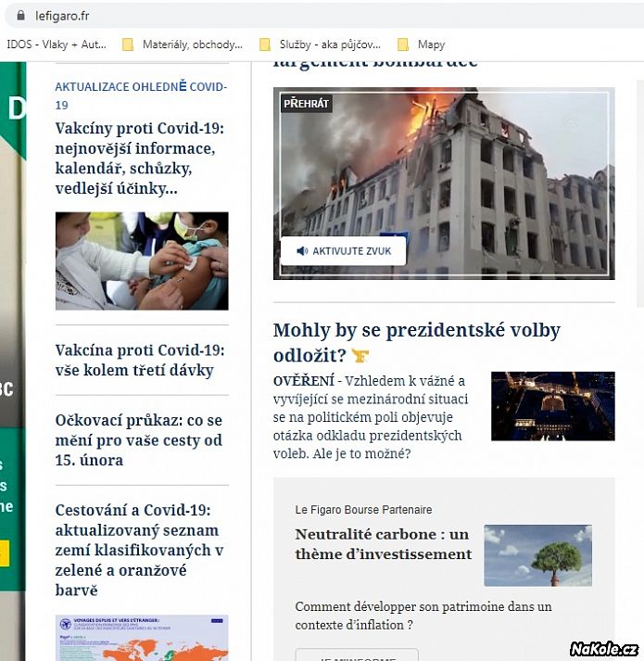
Task: Click the 'Mohly by se prezidentské volby odložit?' headline
Action: tap(416, 342)
